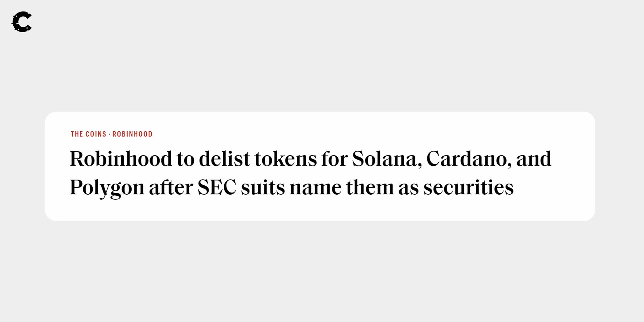This screenshot has width=644, height=322.
Task: Click the word tokens in the headline
Action: (x=286, y=158)
